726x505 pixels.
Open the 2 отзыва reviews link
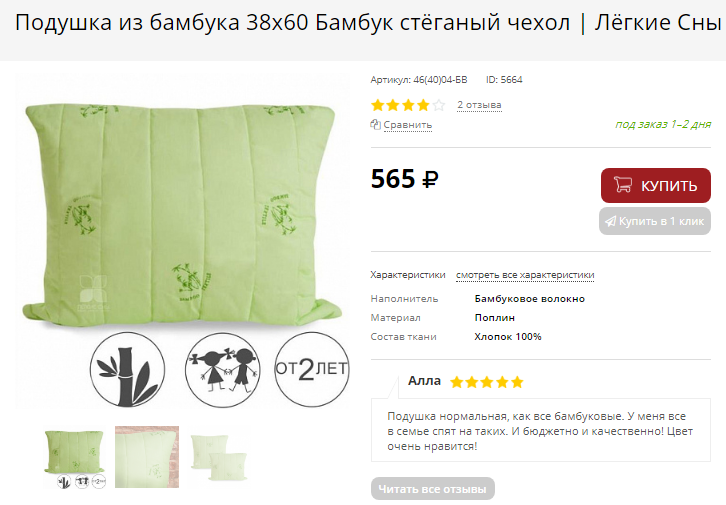click(479, 105)
